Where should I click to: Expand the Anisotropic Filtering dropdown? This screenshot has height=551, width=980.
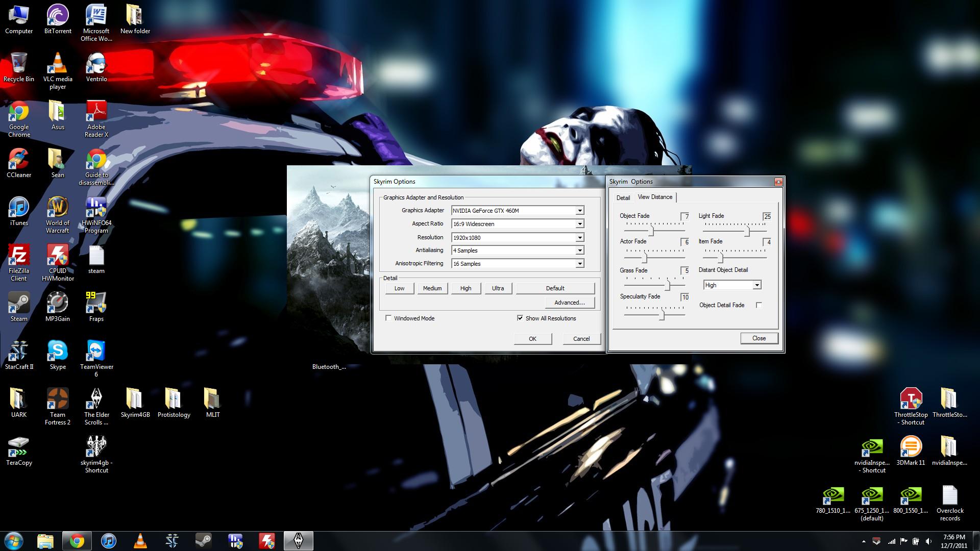point(580,264)
